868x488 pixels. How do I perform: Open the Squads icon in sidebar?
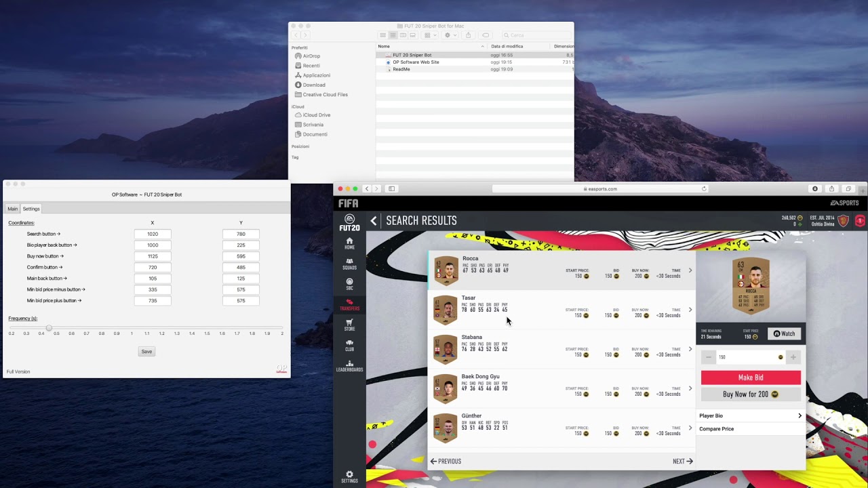349,264
